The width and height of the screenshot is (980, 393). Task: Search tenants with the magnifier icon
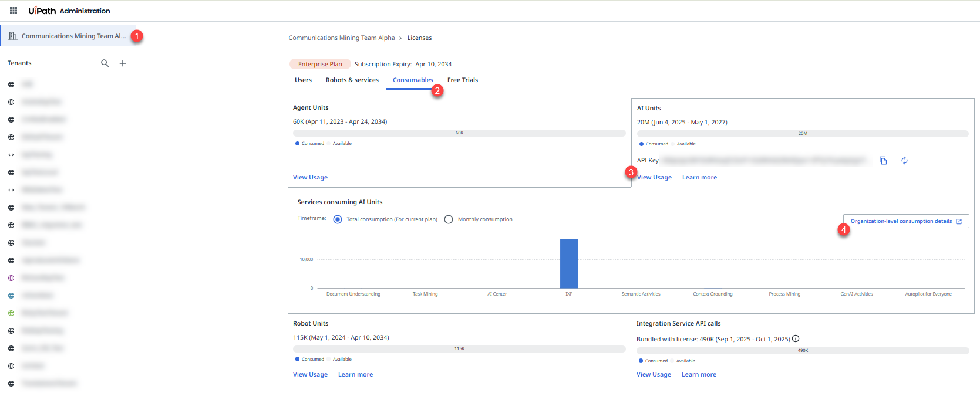(x=105, y=63)
